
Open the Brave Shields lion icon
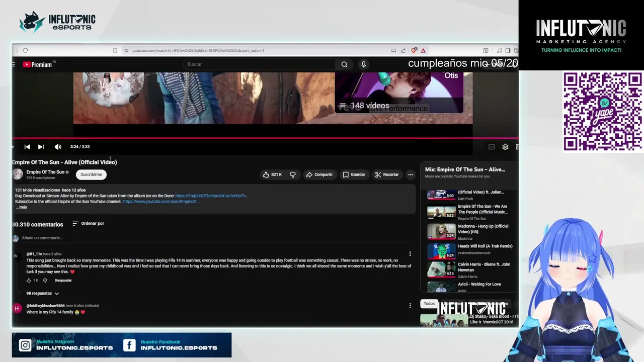414,50
